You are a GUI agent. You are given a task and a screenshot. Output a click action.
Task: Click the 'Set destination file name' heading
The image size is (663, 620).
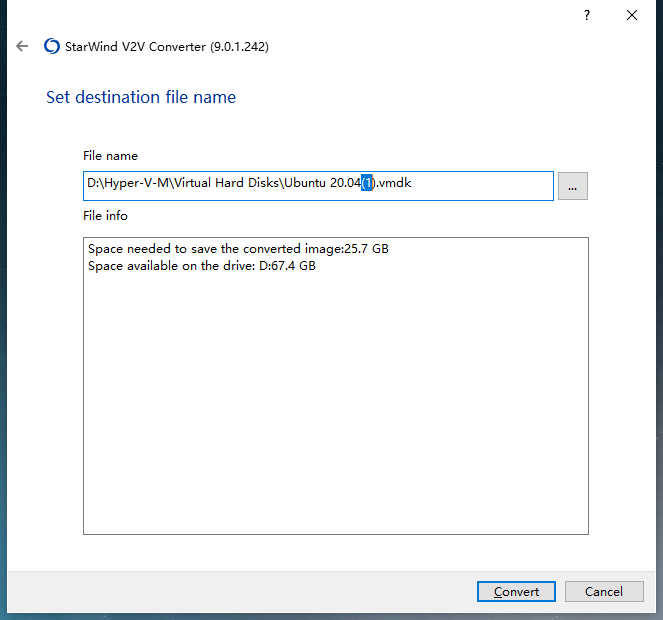tap(141, 97)
